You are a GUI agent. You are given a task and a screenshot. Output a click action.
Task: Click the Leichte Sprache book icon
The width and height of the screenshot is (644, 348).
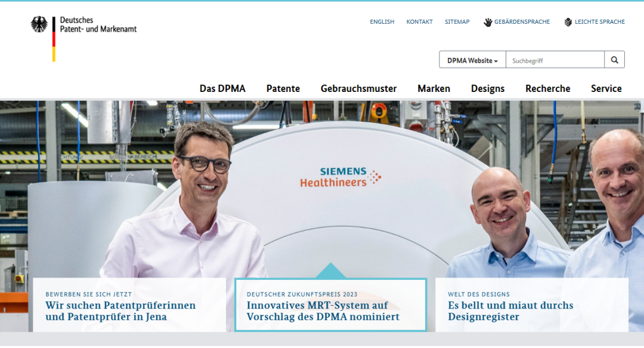point(568,22)
